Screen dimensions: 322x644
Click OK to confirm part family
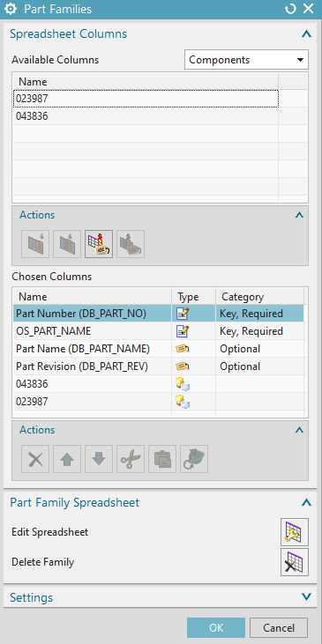pos(216,628)
